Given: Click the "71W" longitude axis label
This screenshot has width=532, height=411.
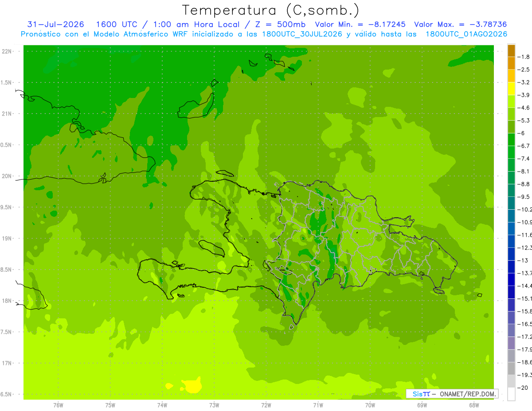Looking at the screenshot, I should click(x=318, y=405).
